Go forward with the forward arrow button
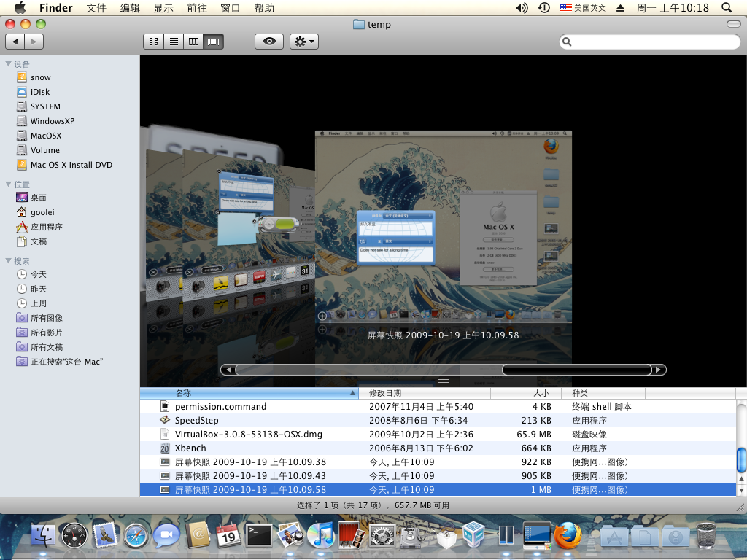The width and height of the screenshot is (747, 560). tap(34, 42)
